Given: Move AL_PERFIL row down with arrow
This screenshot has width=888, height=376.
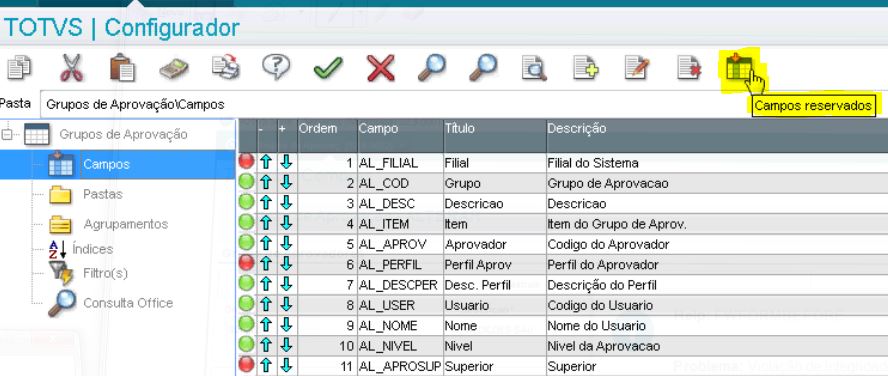Looking at the screenshot, I should point(287,264).
